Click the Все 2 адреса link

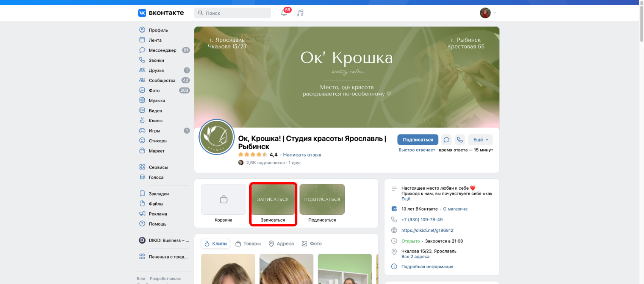pos(415,256)
